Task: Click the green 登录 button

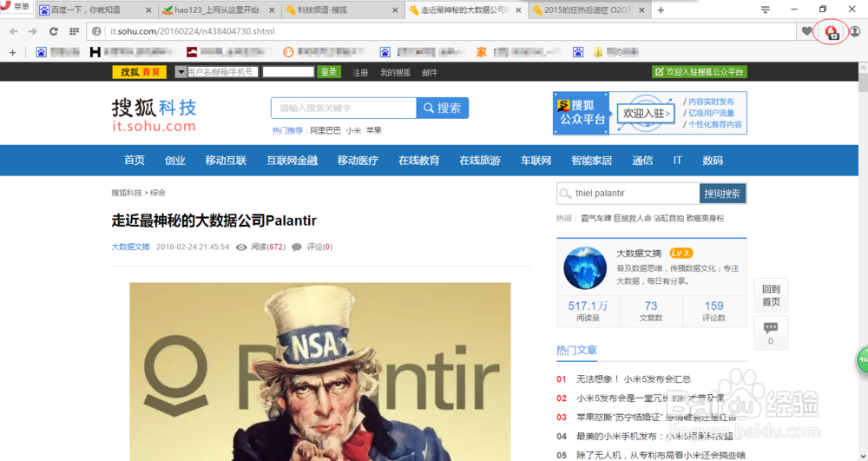Action: click(x=329, y=72)
